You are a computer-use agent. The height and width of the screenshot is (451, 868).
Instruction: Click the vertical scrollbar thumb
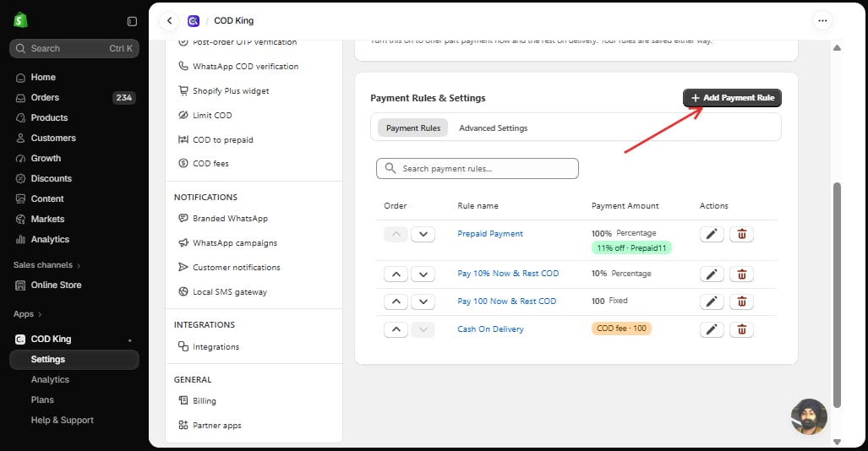click(x=837, y=295)
